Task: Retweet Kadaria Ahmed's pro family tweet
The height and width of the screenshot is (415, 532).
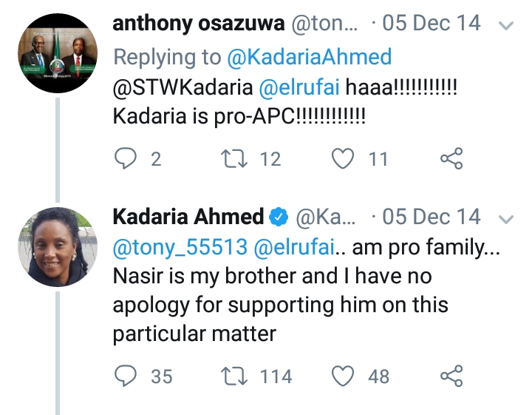Action: click(235, 377)
